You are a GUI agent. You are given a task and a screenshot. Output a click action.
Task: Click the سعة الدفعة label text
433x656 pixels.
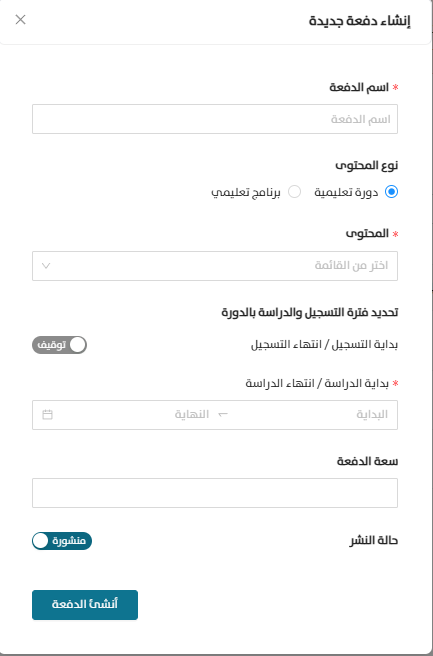pos(367,461)
